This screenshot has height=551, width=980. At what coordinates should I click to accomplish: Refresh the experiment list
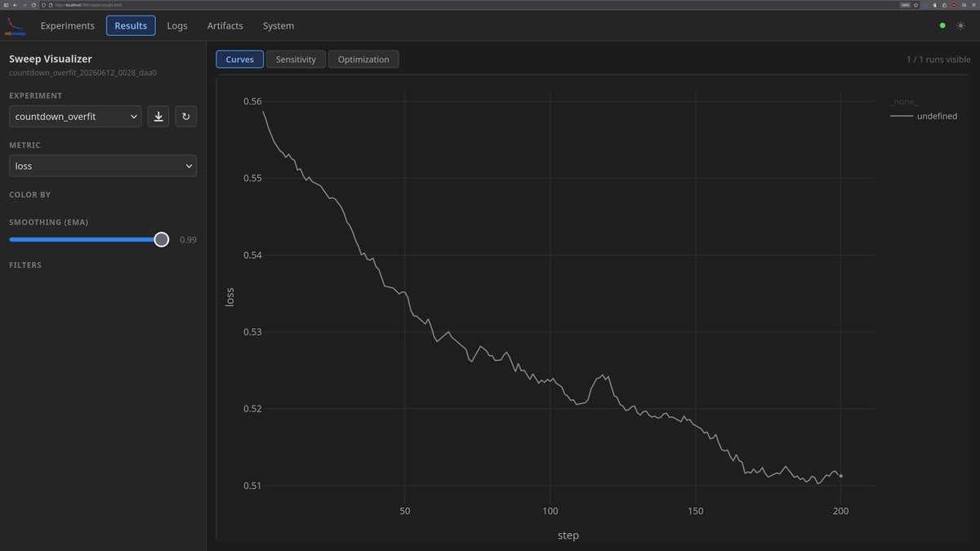click(185, 117)
